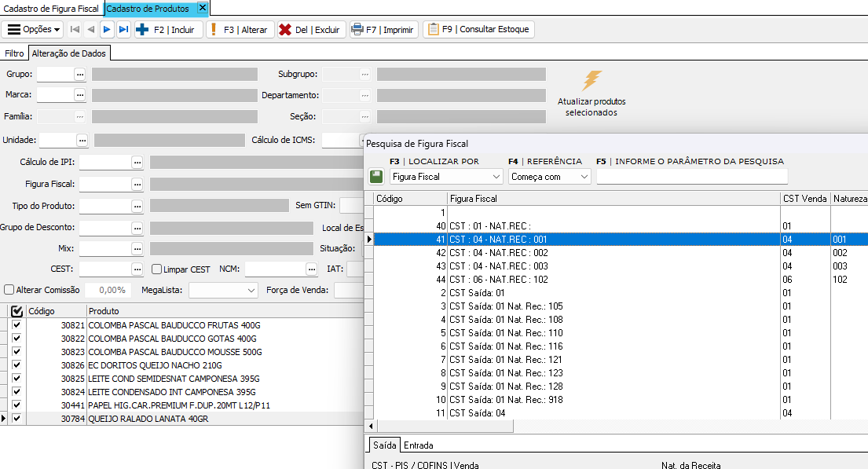Click the F9 Consultar Estoque button
This screenshot has width=868, height=469.
click(x=478, y=30)
